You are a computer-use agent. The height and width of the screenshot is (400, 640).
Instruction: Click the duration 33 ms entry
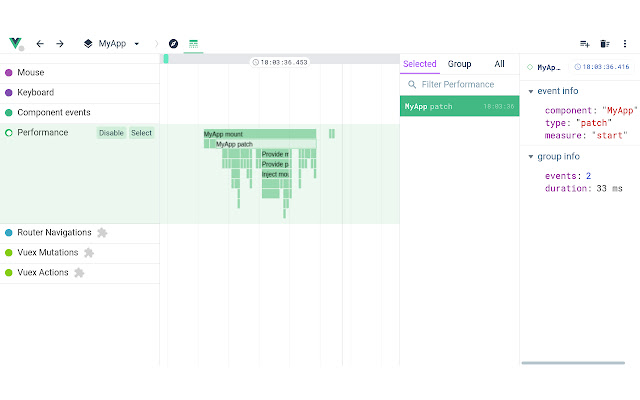pyautogui.click(x=584, y=189)
